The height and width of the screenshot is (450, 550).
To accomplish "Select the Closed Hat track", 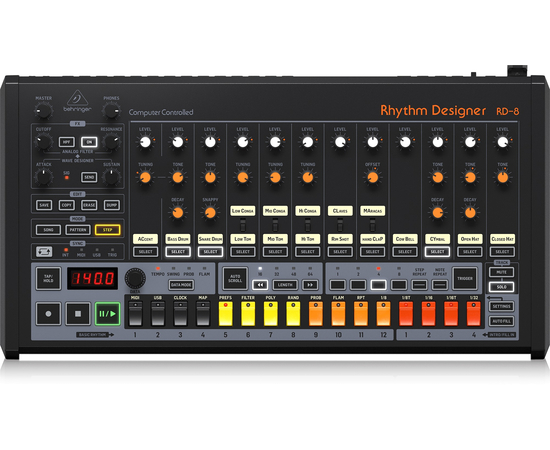I will tap(502, 251).
